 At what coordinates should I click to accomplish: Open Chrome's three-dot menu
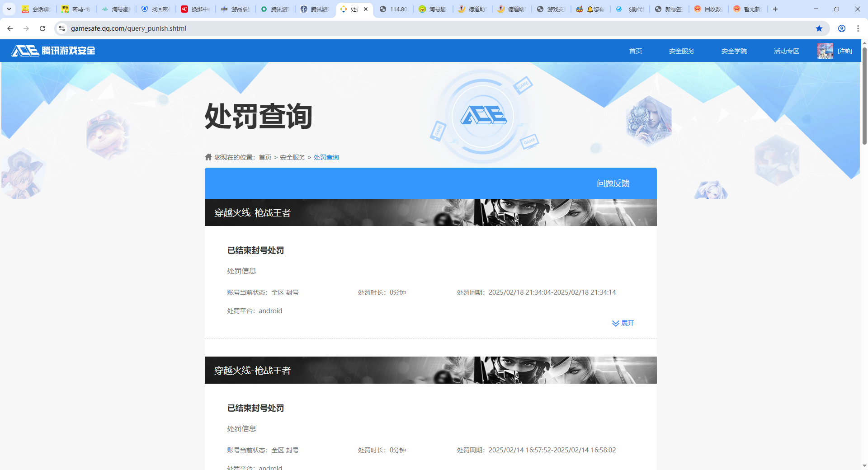[x=858, y=28]
